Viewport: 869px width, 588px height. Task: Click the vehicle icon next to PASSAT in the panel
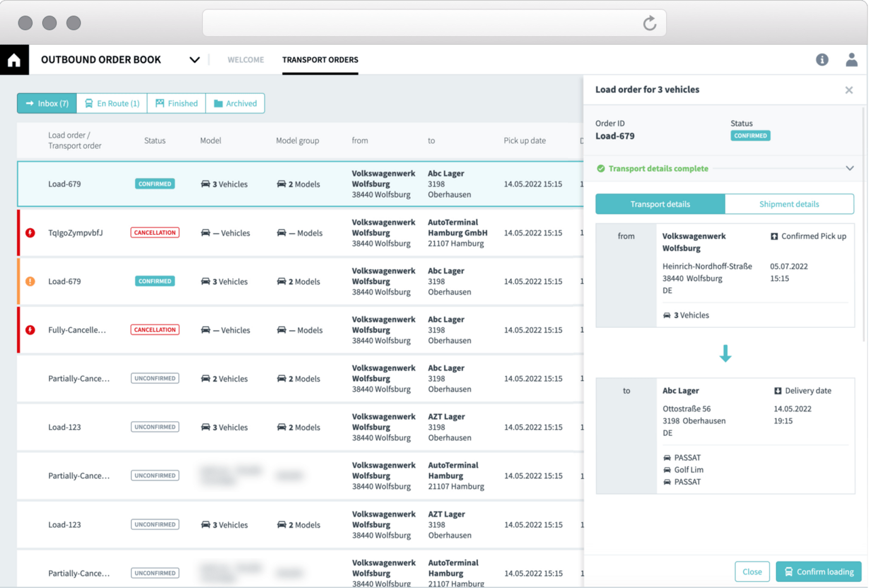click(668, 458)
